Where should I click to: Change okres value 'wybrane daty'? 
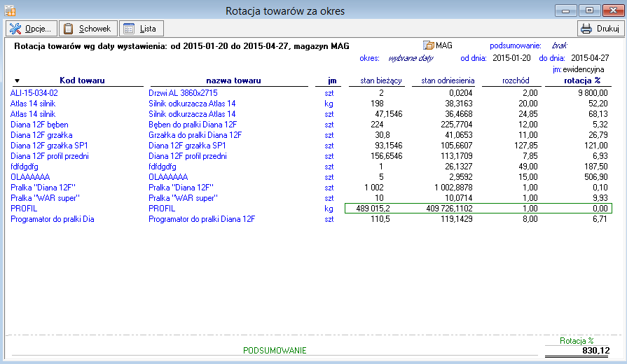pyautogui.click(x=412, y=58)
